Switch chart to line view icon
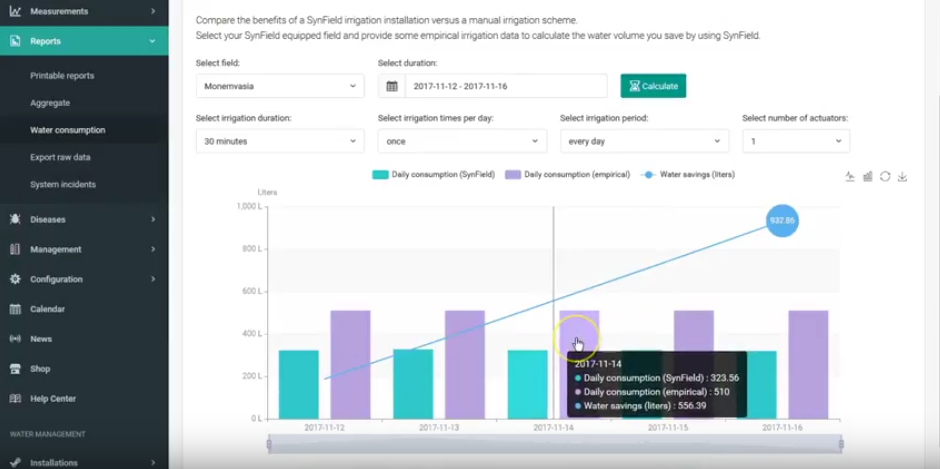Screen dimensions: 940x469 coord(850,177)
